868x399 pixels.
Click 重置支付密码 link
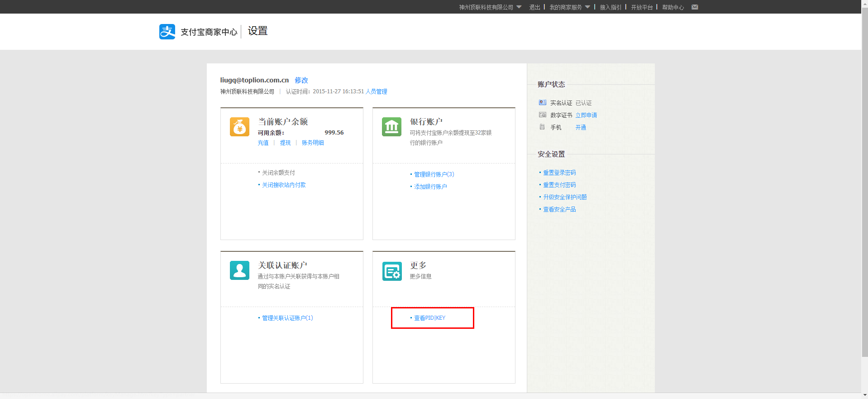(x=559, y=185)
